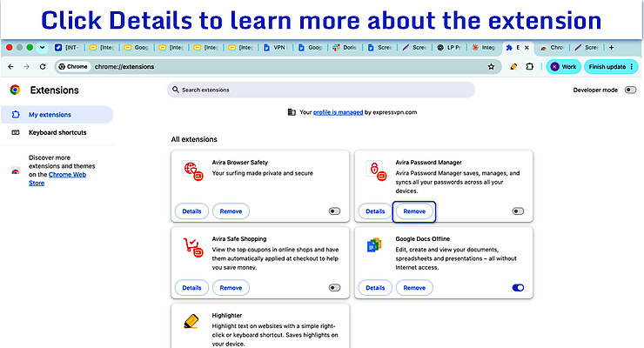This screenshot has height=348, width=644.
Task: Open the 'profile is managed' link
Action: click(x=338, y=112)
